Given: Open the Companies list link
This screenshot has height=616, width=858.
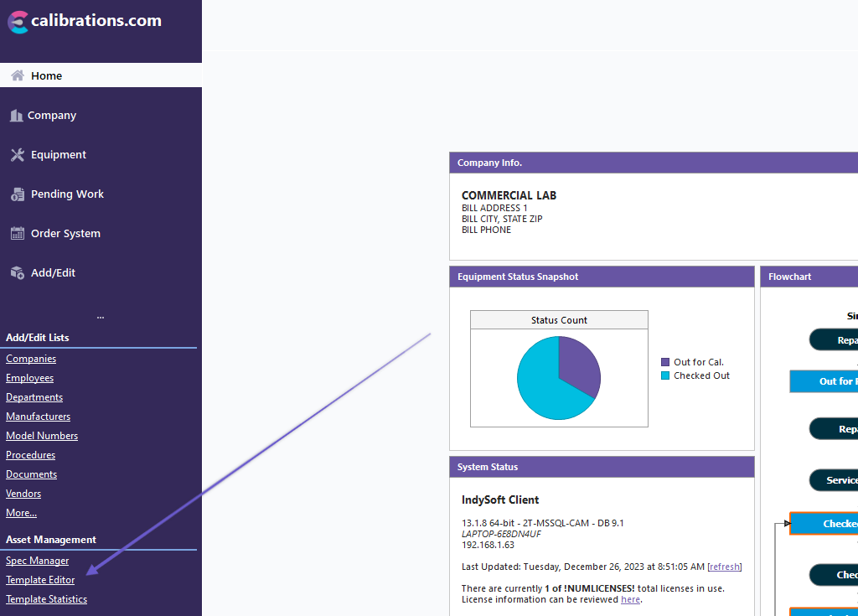Looking at the screenshot, I should 31,359.
